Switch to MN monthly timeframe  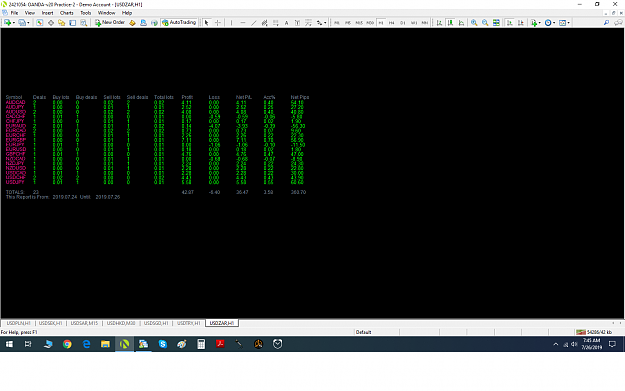coord(425,23)
